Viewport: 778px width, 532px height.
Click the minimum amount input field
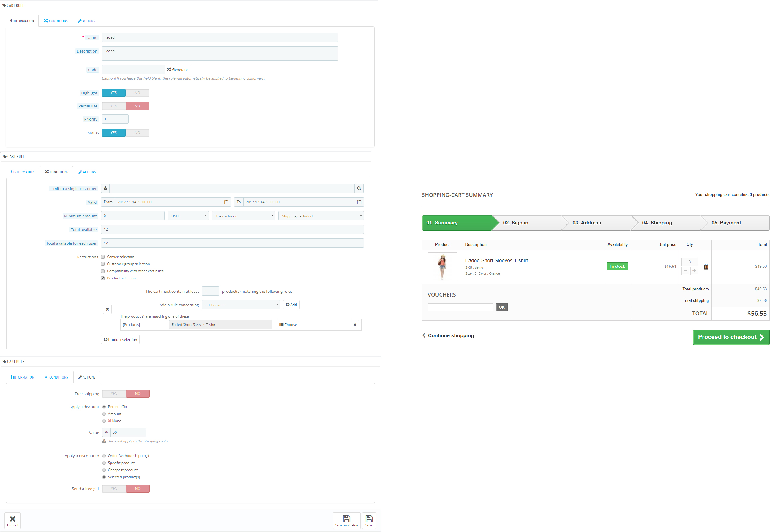pos(132,216)
